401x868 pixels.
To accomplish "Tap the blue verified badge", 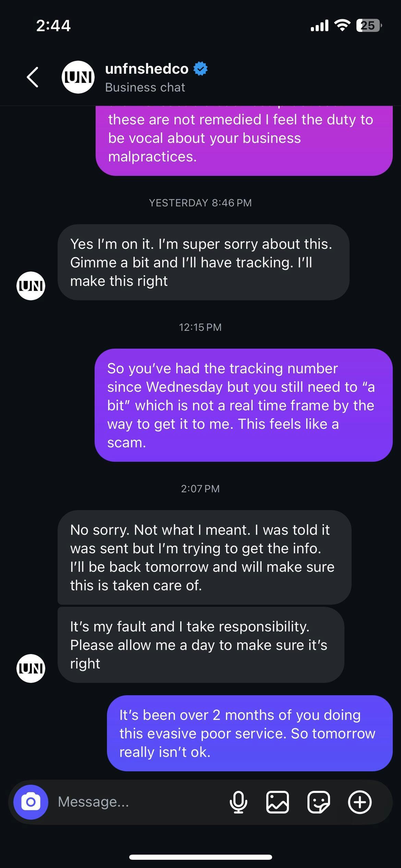I will coord(200,69).
